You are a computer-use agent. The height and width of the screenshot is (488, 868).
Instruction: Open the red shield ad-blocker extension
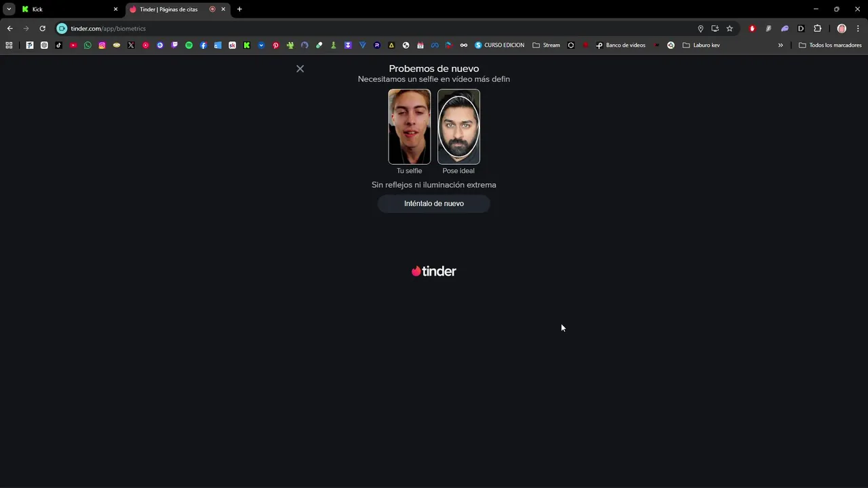pos(752,28)
